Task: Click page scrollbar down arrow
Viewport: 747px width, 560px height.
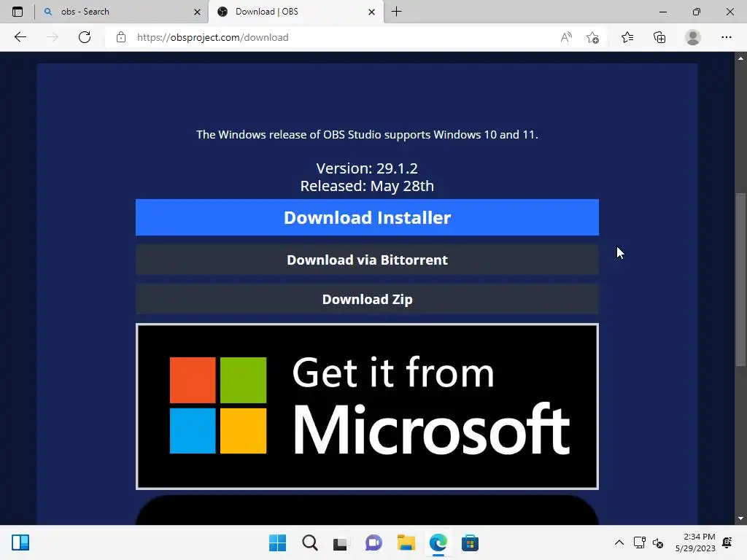Action: click(740, 518)
